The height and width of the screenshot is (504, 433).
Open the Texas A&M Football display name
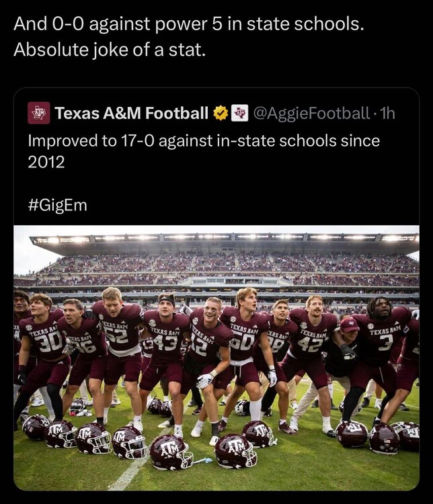click(x=131, y=113)
